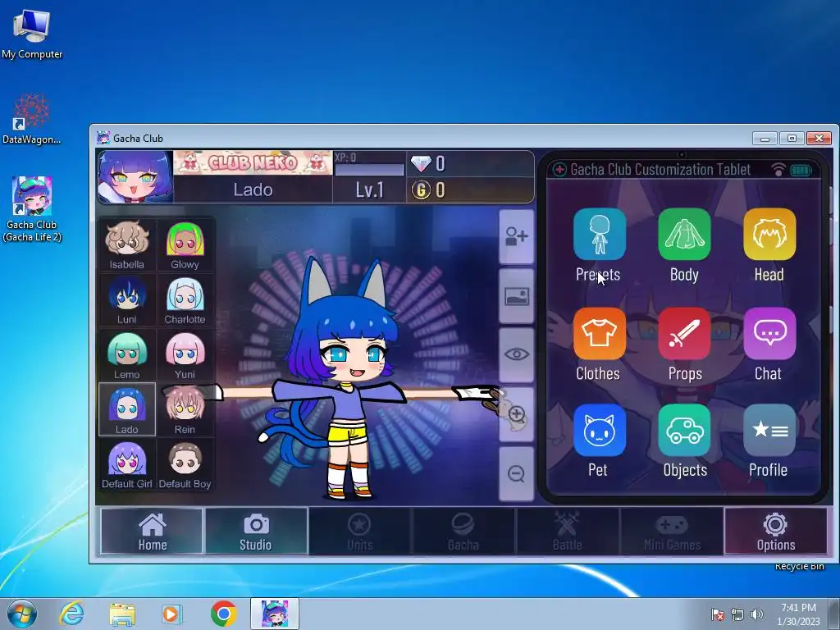840x630 pixels.
Task: Click the Lado profile avatar portrait
Action: [x=135, y=177]
